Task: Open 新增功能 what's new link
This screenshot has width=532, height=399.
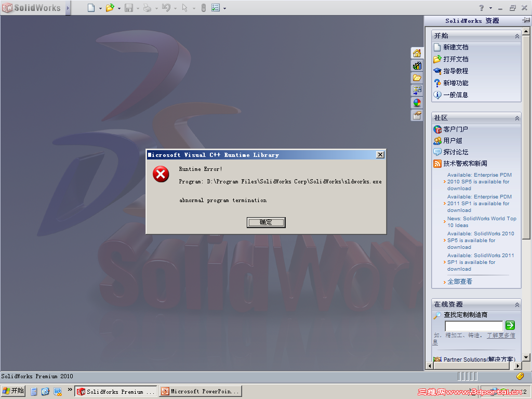Action: (x=456, y=83)
